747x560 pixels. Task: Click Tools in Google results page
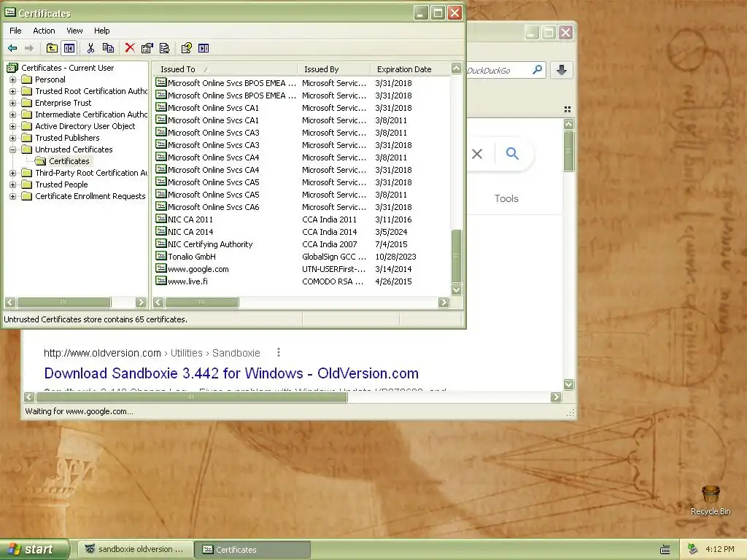click(506, 198)
